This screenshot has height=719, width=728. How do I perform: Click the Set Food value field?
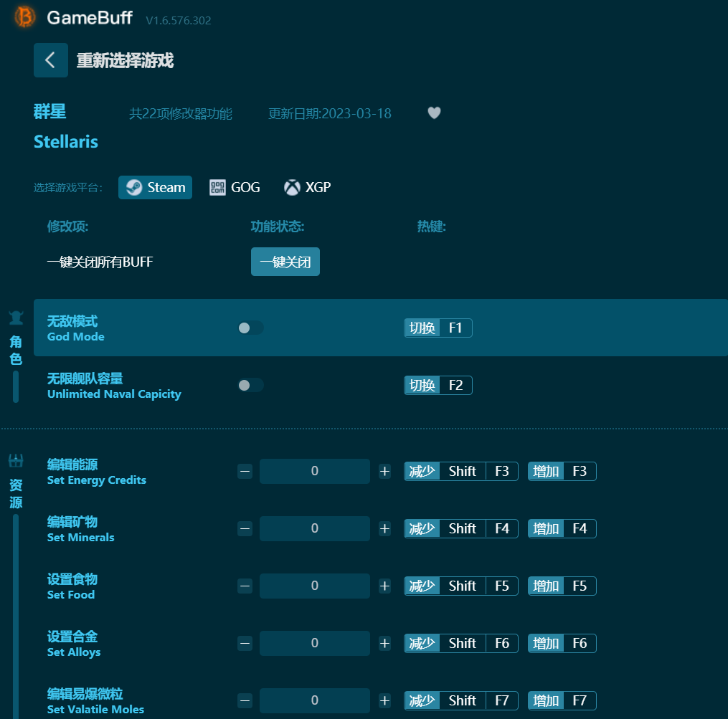coord(315,586)
